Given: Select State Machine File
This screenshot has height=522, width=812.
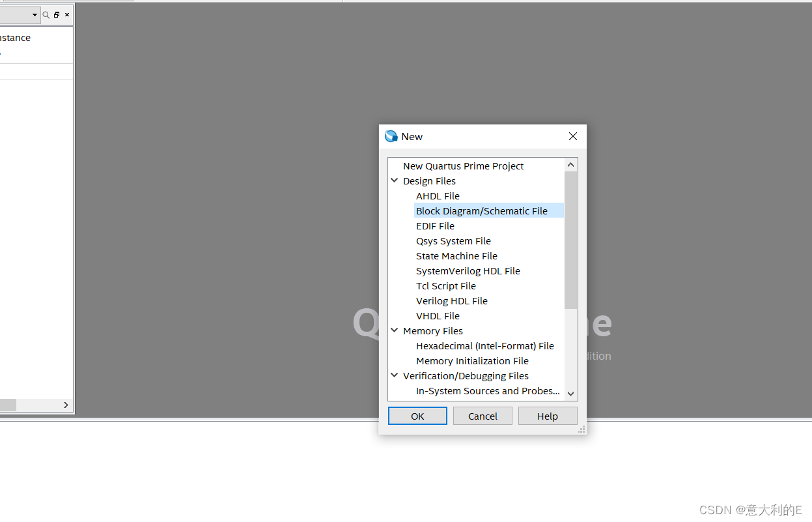Looking at the screenshot, I should (456, 256).
